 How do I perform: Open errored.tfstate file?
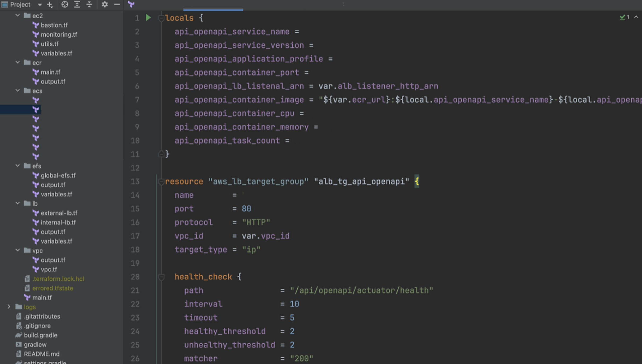pos(53,288)
